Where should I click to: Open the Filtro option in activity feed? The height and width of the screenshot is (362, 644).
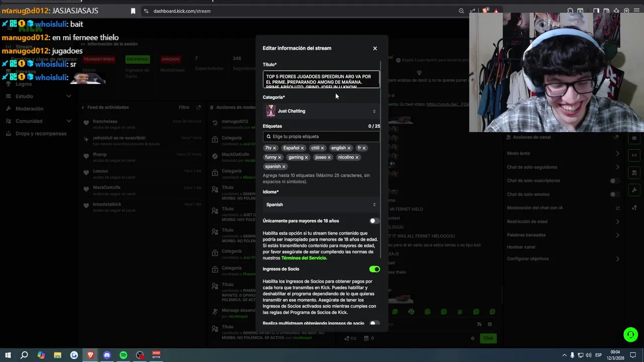pyautogui.click(x=184, y=107)
